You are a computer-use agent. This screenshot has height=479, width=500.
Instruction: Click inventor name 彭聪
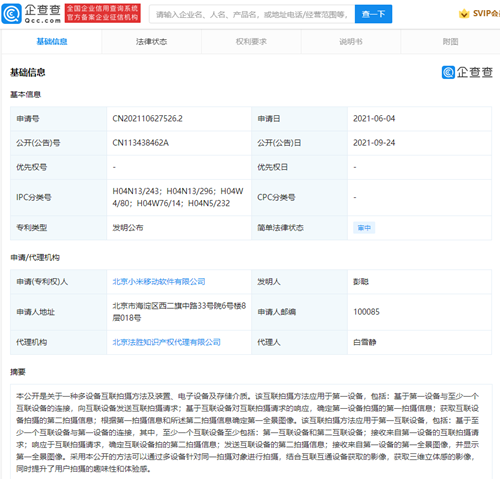click(361, 282)
